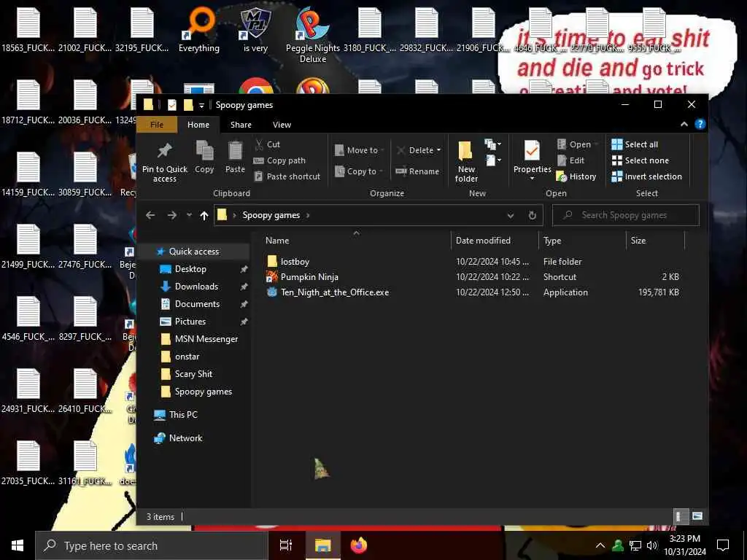Image resolution: width=747 pixels, height=560 pixels.
Task: Click the Rename command
Action: (x=417, y=171)
